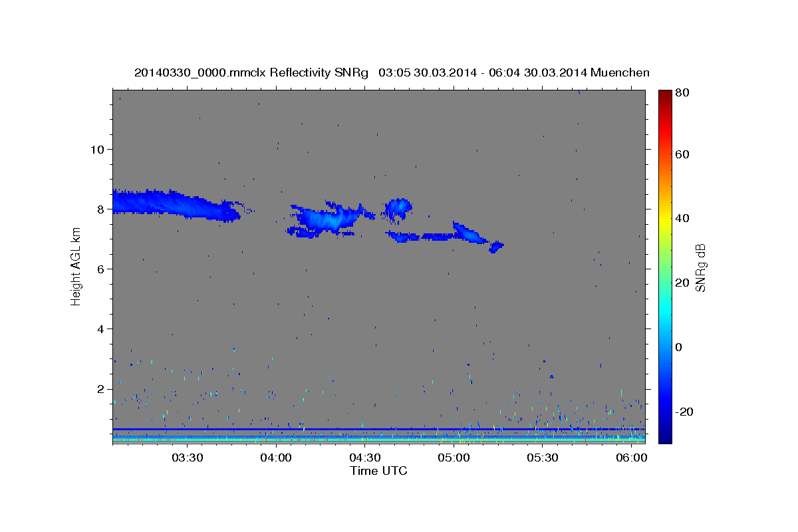
Task: Click the 05:30 time tick label
Action: (x=542, y=458)
